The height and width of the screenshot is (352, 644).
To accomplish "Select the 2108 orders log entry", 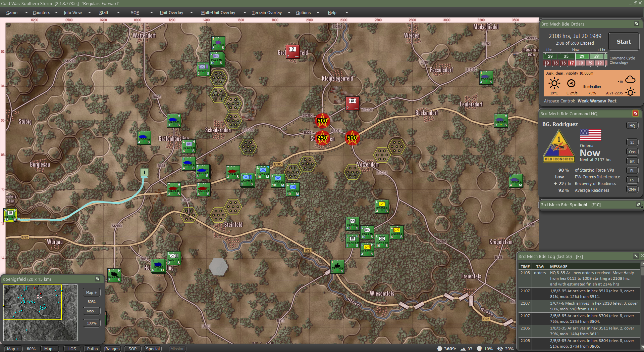I will (579, 278).
